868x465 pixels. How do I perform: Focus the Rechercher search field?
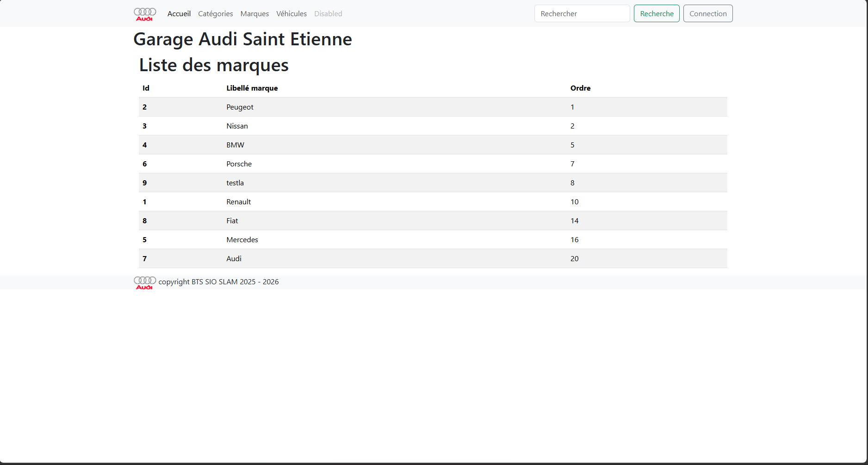pos(582,13)
